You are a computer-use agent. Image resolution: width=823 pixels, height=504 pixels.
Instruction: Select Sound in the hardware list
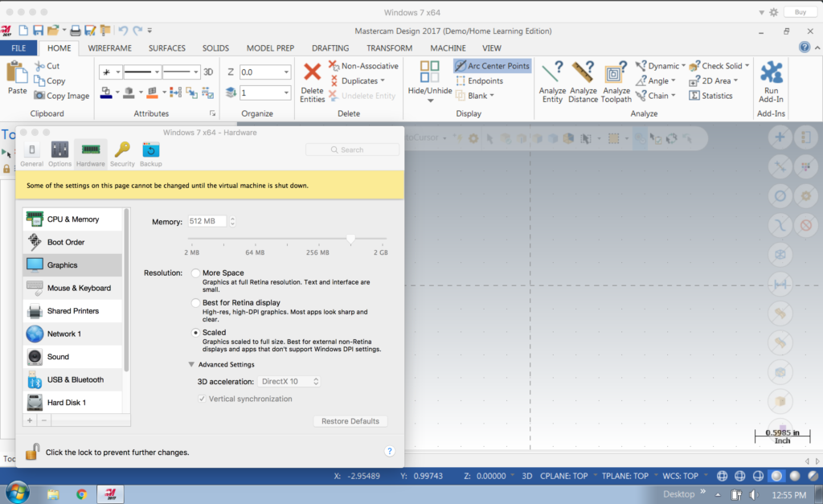coord(58,357)
